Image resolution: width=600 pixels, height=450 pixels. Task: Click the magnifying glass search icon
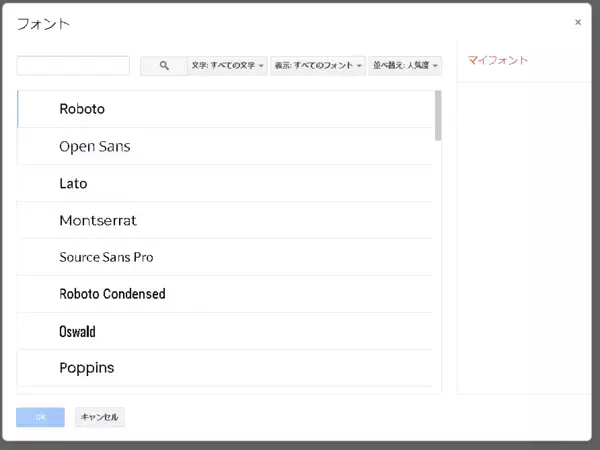click(x=164, y=65)
